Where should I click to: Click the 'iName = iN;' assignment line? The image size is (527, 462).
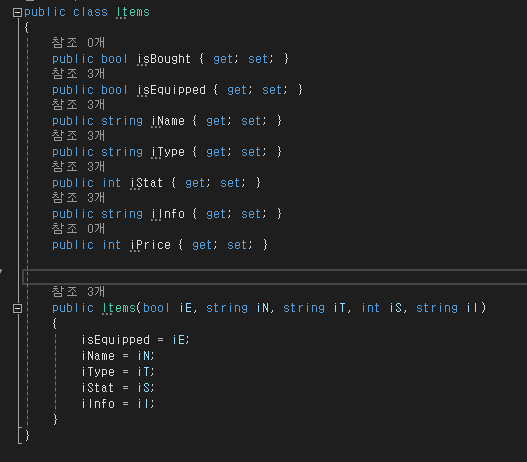click(x=118, y=356)
